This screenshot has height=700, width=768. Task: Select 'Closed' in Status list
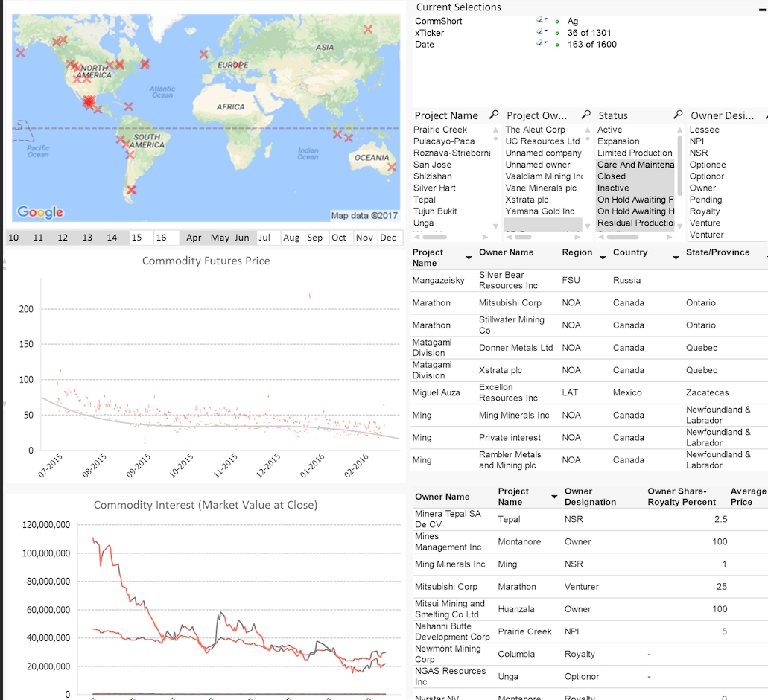pos(635,176)
